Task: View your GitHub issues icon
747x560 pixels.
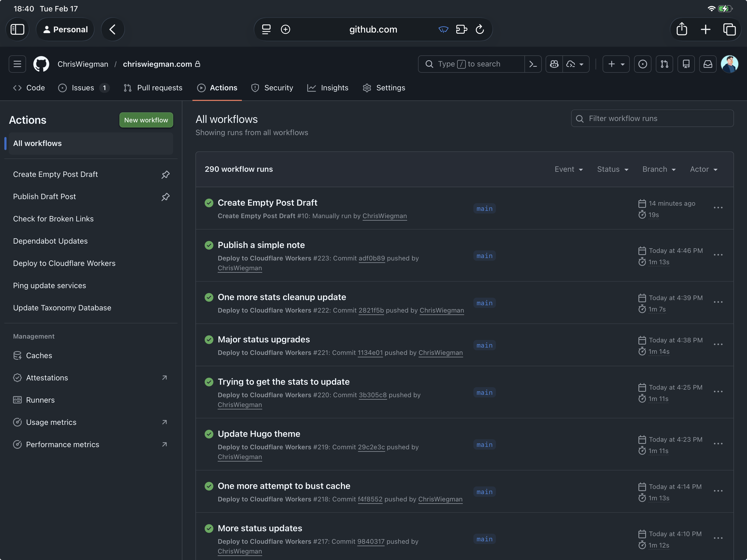Action: pos(643,64)
